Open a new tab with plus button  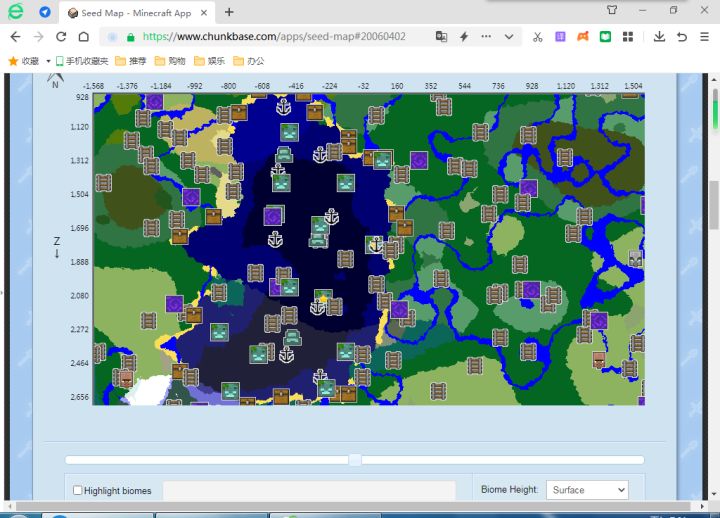coord(229,12)
